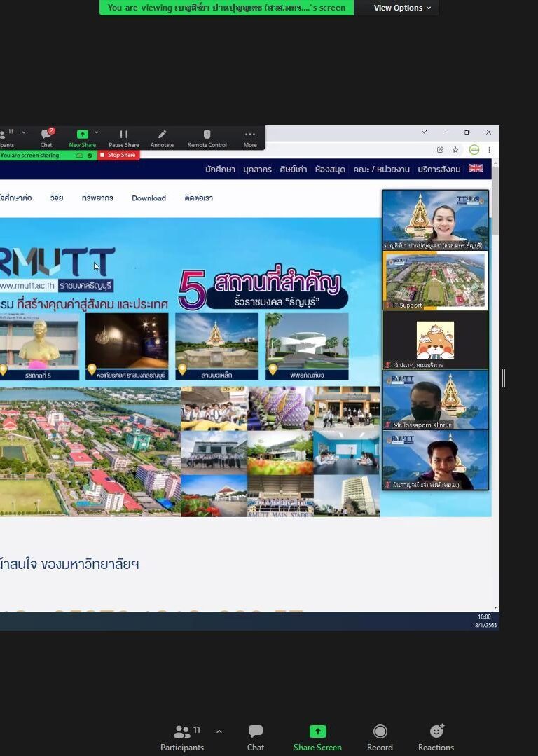The image size is (538, 756).
Task: Click Chat icon with red badge in shared toolbar
Action: pos(47,137)
